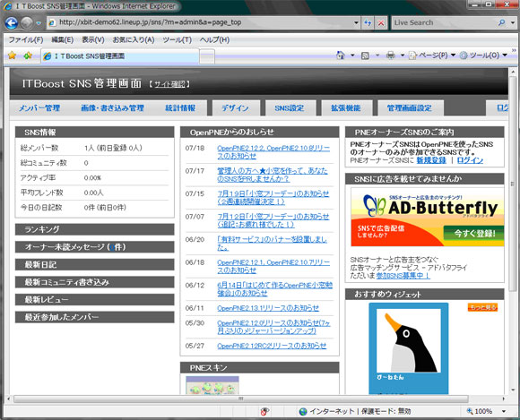The width and height of the screenshot is (520, 420).
Task: Expand the 最新レビュー section header
Action: pos(94,300)
